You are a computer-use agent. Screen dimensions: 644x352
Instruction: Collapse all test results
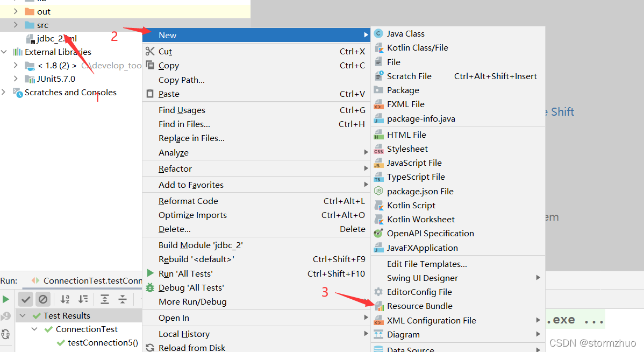pos(123,299)
